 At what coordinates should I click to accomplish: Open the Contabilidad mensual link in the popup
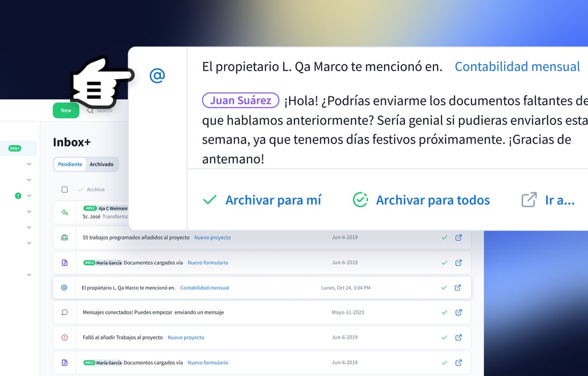517,67
